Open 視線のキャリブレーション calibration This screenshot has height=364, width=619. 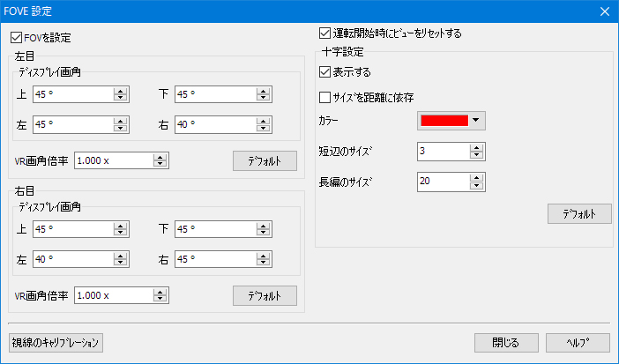56,342
